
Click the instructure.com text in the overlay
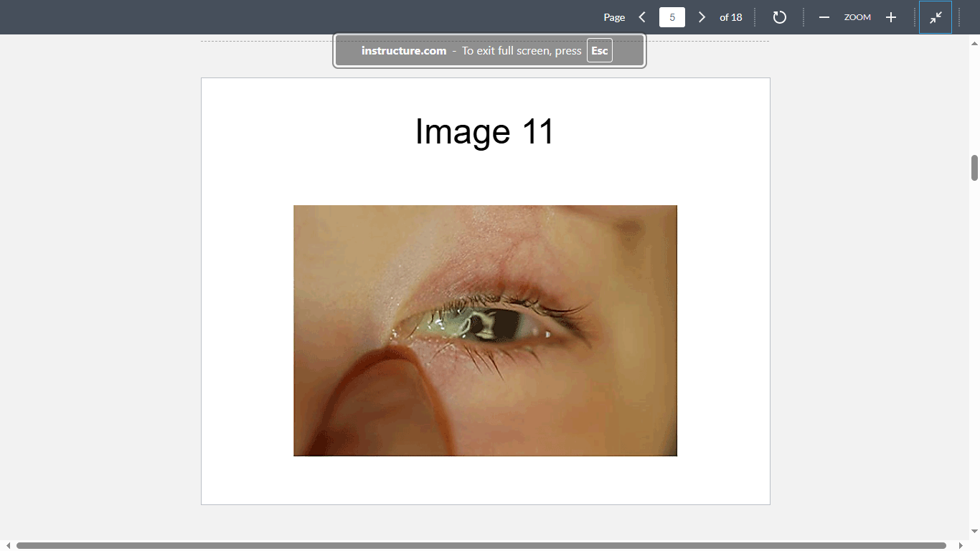click(x=404, y=51)
